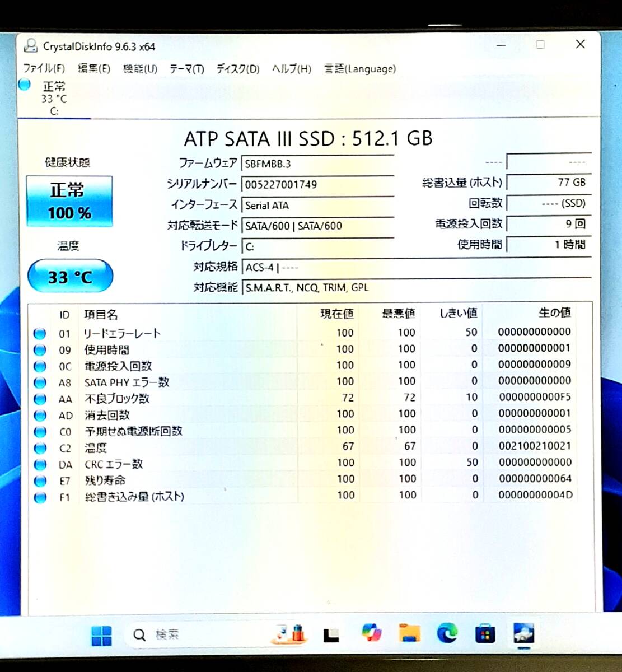The image size is (622, 672).
Task: Click the search highlight icon in taskbar
Action: click(288, 633)
